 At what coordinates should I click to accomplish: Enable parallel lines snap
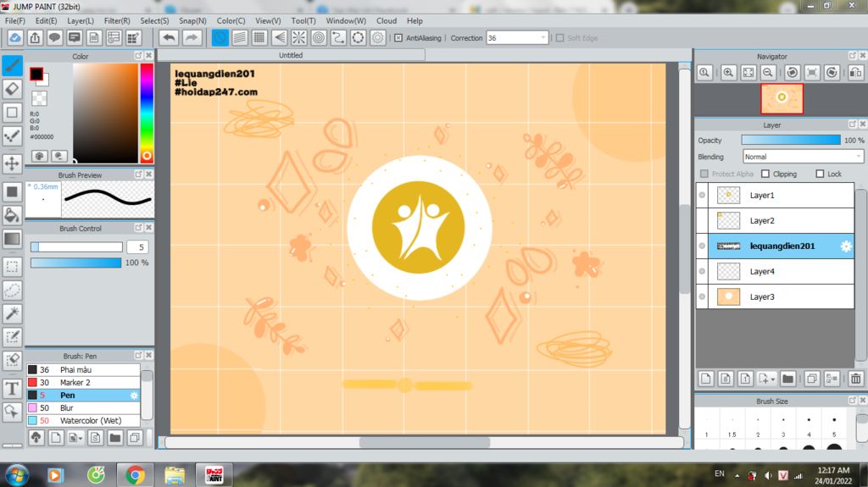(x=239, y=37)
